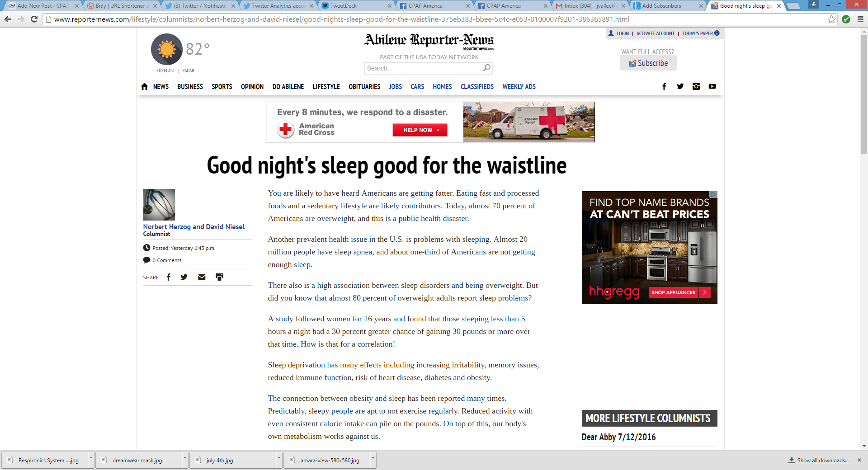Screen dimensions: 868x470
Task: Share article via Twitter bird icon
Action: pyautogui.click(x=184, y=277)
